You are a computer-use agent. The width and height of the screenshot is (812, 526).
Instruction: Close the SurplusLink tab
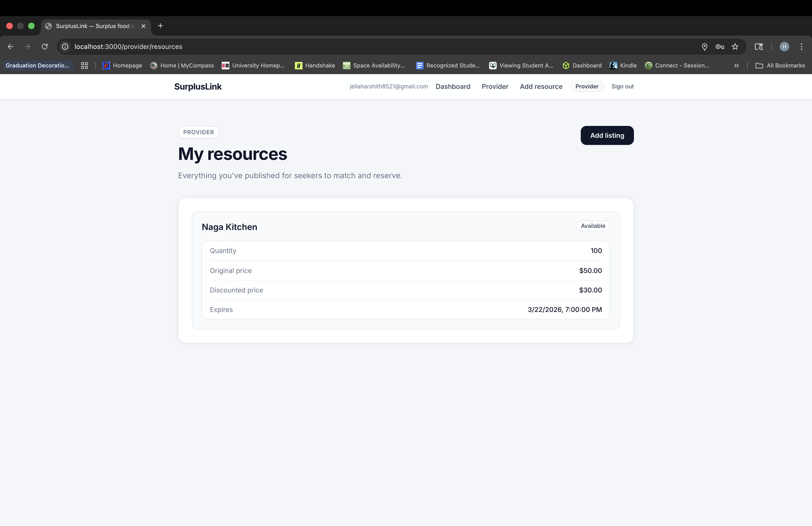143,26
